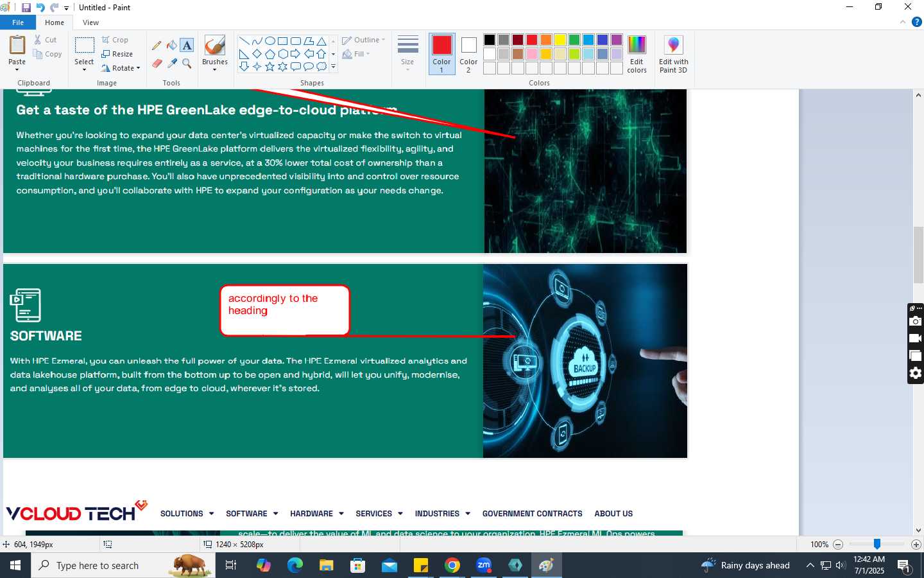Click the Resize button
The height and width of the screenshot is (578, 924).
click(117, 54)
